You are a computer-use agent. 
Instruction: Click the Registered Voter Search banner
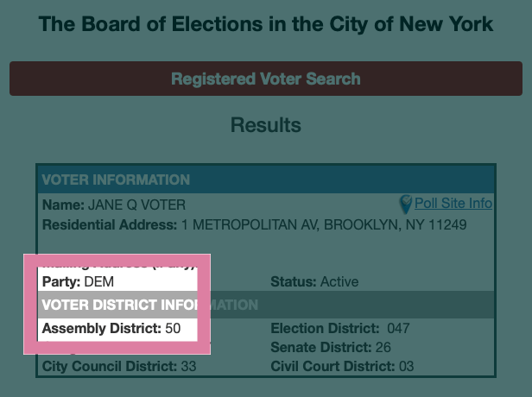pyautogui.click(x=266, y=79)
